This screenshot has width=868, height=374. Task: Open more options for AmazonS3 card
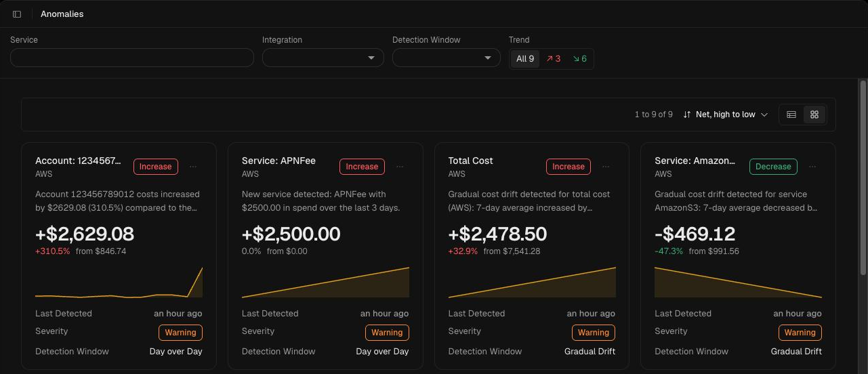pos(812,167)
